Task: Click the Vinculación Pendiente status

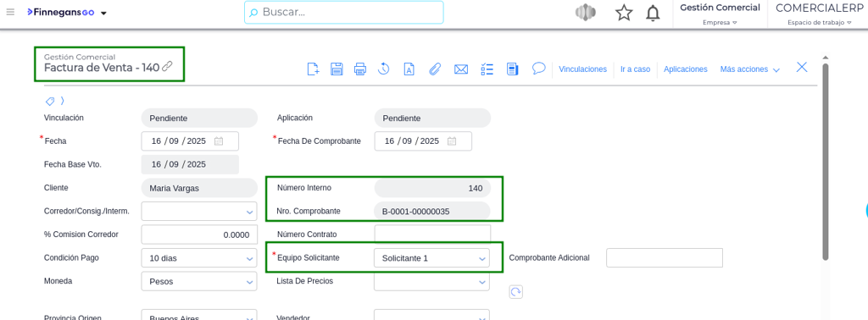Action: [x=199, y=118]
